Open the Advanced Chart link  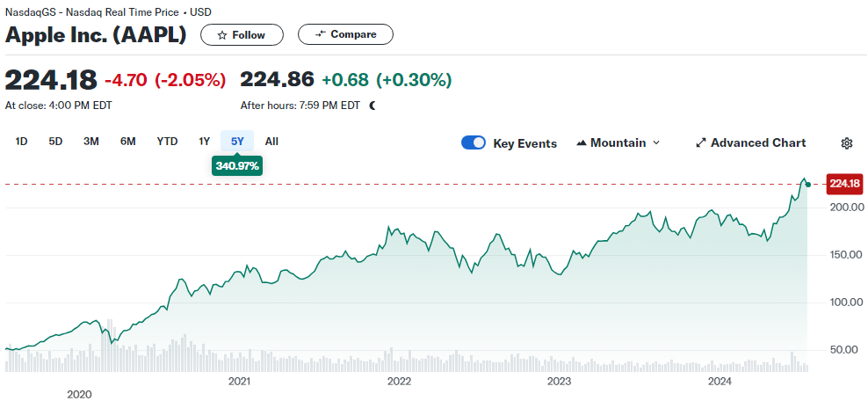[757, 142]
